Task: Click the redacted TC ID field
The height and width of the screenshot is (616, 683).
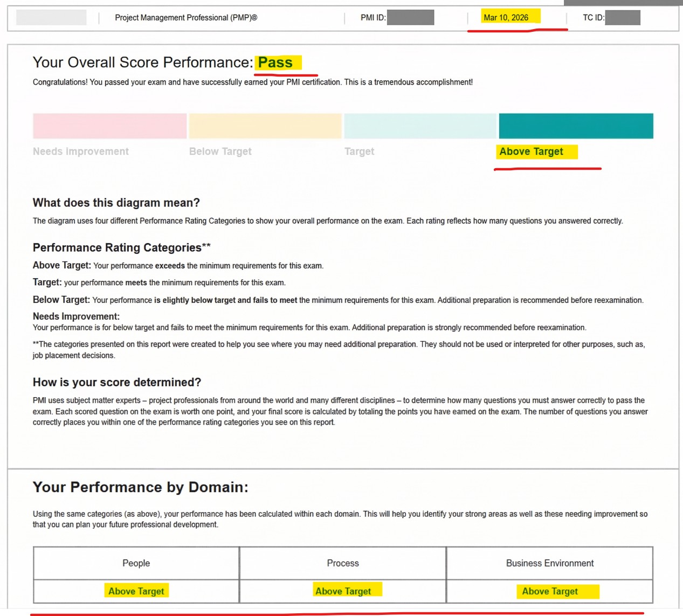Action: point(622,18)
